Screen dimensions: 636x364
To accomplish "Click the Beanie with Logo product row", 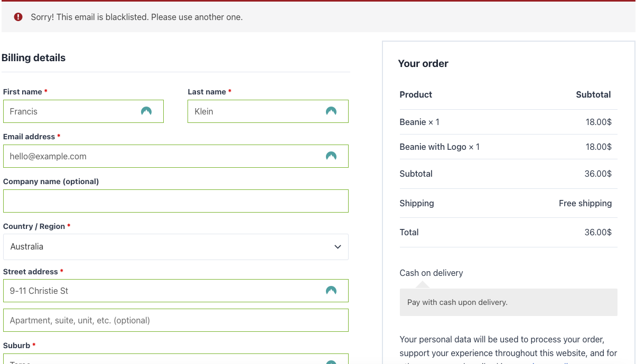I will coord(439,147).
